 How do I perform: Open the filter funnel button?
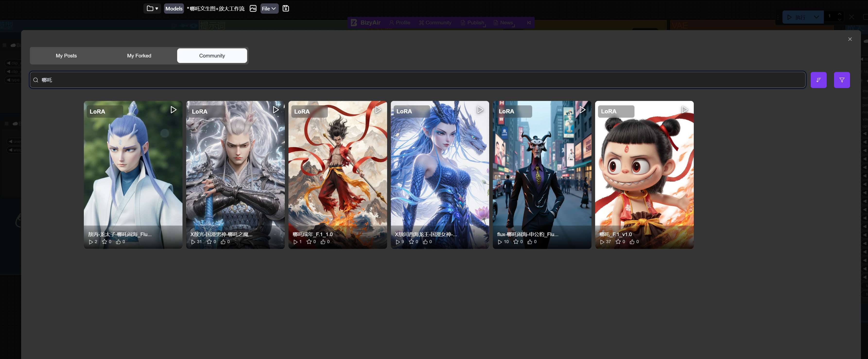pyautogui.click(x=841, y=80)
